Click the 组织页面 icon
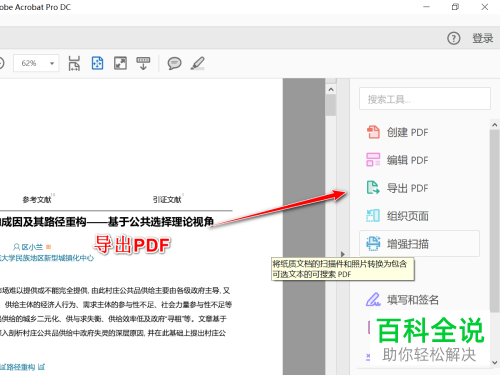 [x=373, y=216]
